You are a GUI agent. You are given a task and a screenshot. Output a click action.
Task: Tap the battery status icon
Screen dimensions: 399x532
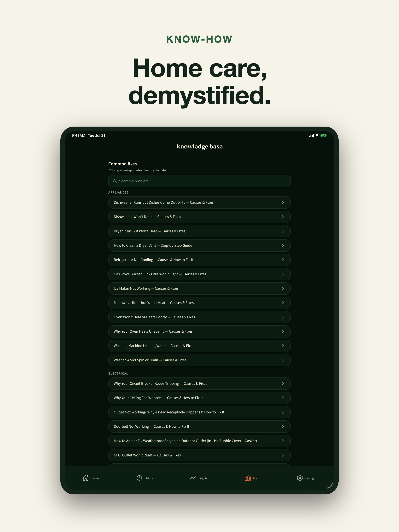(x=323, y=136)
